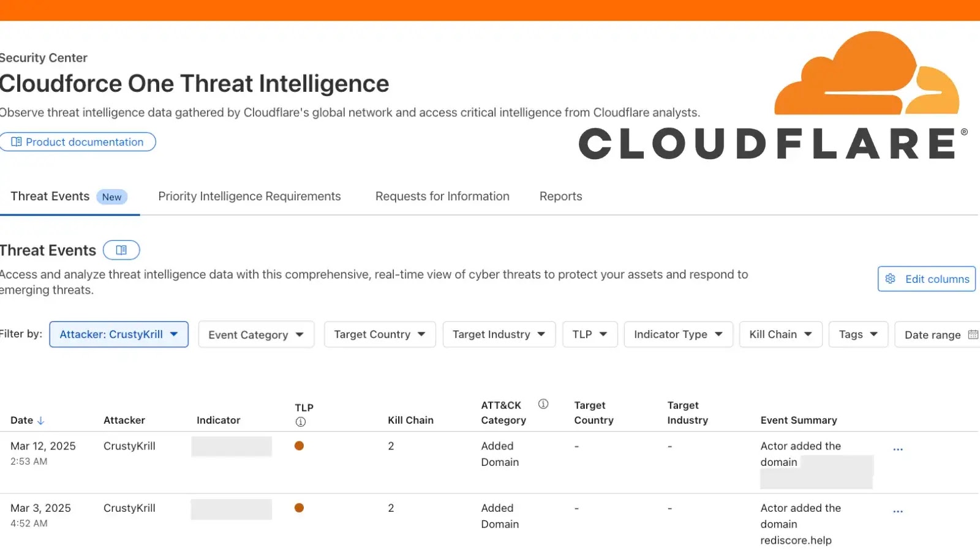Click the info icon under TLP column header
The height and width of the screenshot is (551, 980).
(x=300, y=421)
